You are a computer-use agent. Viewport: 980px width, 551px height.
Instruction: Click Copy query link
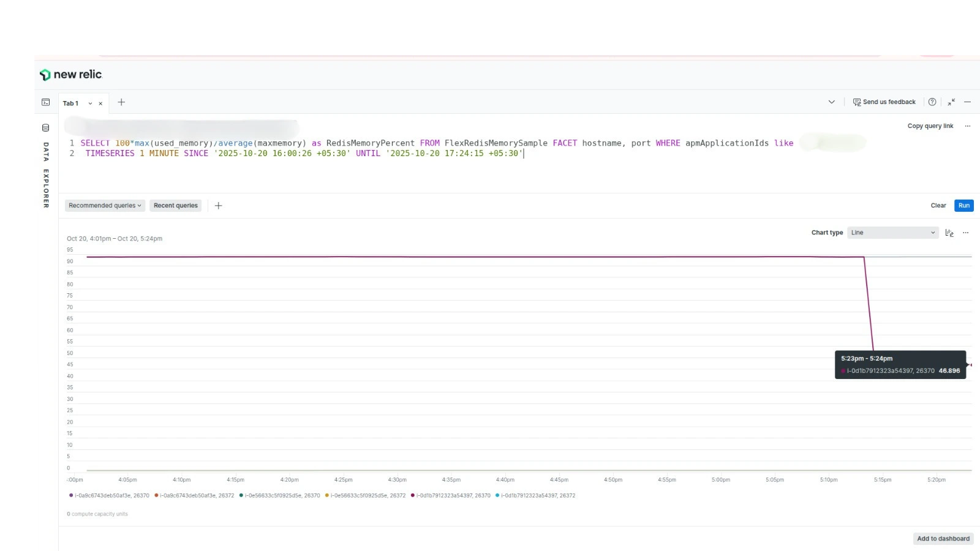click(x=930, y=126)
